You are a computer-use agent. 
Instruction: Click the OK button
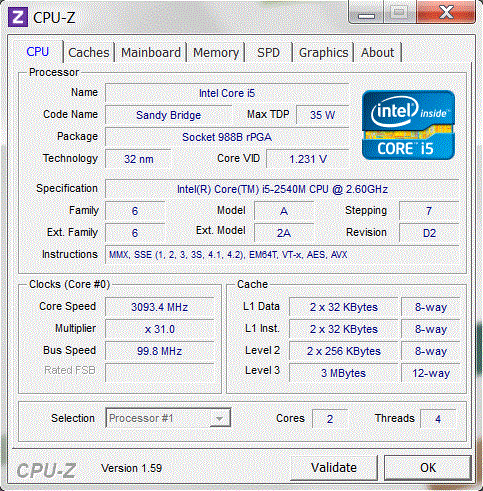[428, 467]
